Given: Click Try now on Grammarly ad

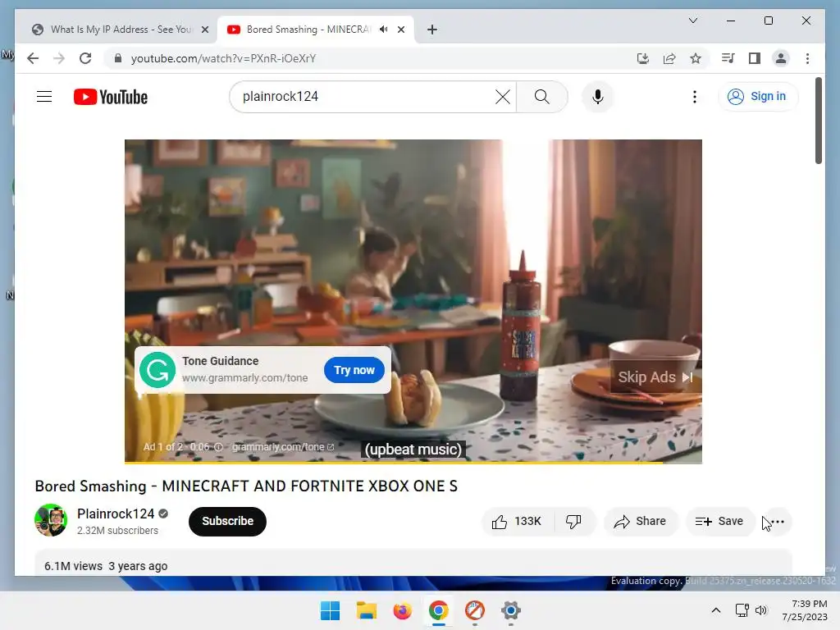Looking at the screenshot, I should [354, 370].
